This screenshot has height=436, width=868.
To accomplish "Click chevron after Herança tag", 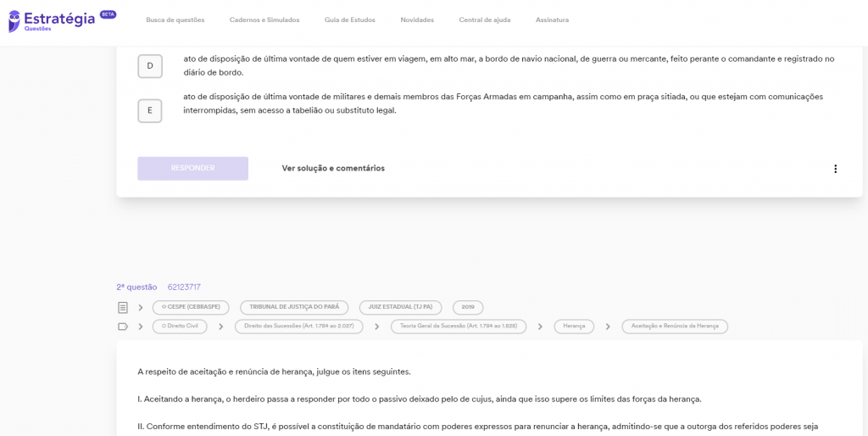I will click(x=608, y=327).
